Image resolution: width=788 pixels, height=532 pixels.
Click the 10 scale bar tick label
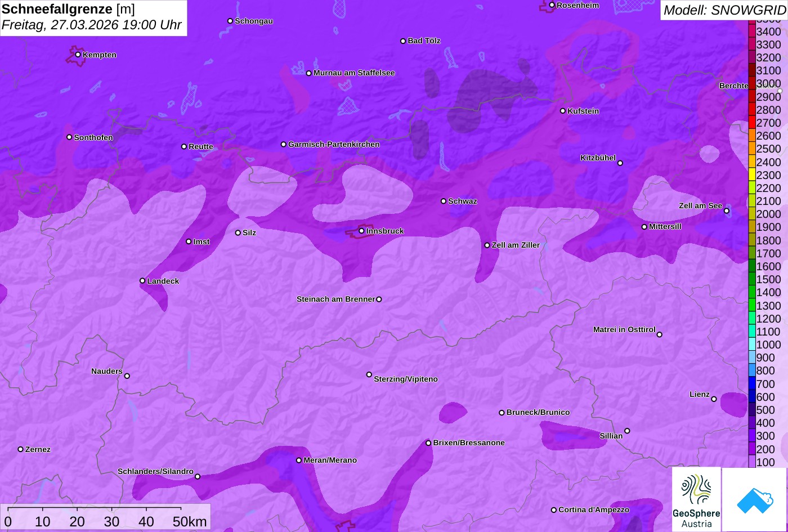point(43,522)
